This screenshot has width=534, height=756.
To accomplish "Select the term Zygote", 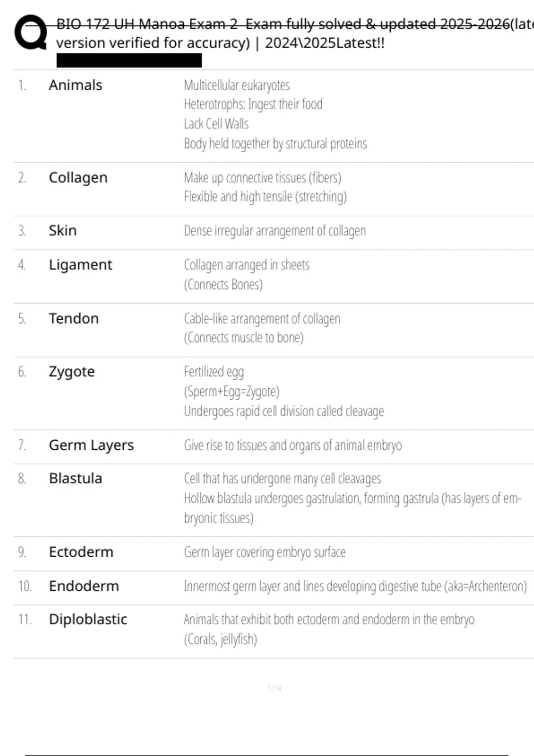I will point(72,371).
